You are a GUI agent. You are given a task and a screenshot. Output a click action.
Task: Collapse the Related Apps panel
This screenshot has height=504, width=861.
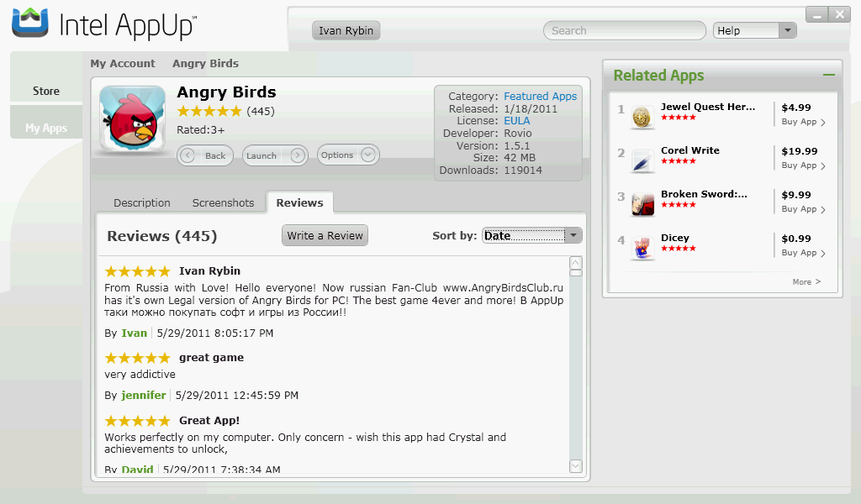[x=828, y=75]
